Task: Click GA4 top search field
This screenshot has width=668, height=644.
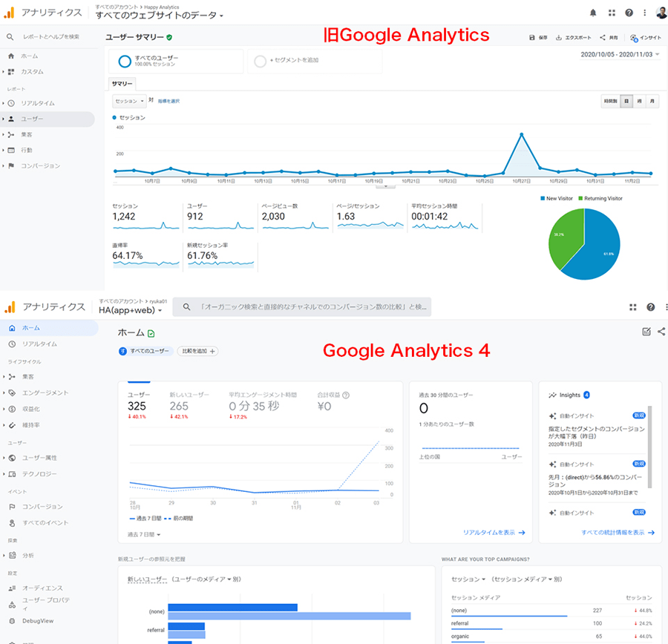Action: (301, 306)
